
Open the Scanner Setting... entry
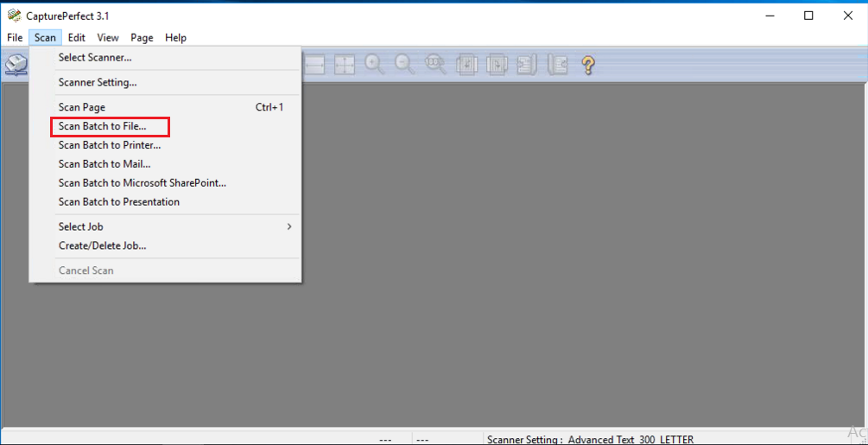pyautogui.click(x=166, y=82)
